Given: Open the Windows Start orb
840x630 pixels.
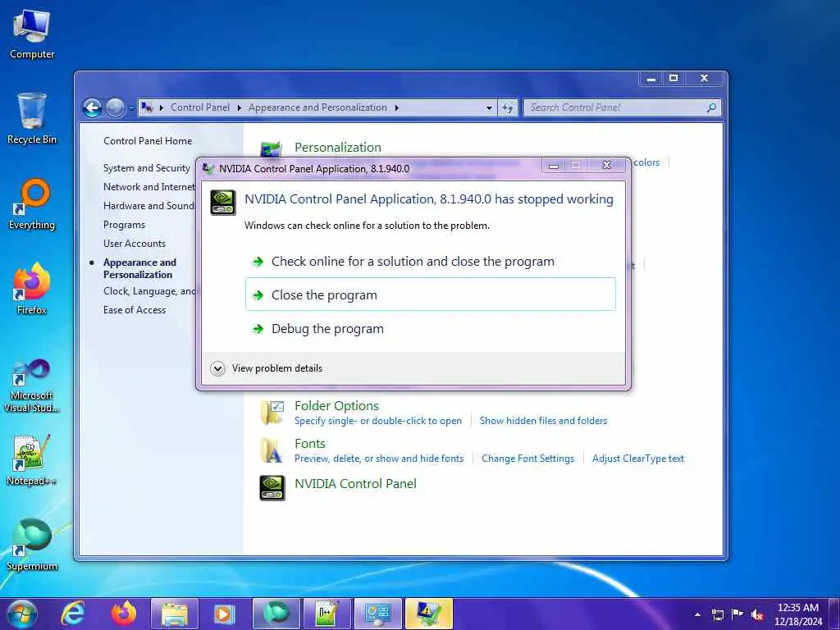Looking at the screenshot, I should click(x=21, y=614).
